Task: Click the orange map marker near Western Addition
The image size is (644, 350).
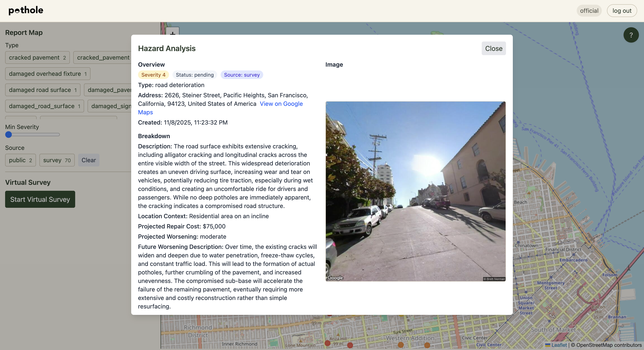Action: click(x=401, y=345)
